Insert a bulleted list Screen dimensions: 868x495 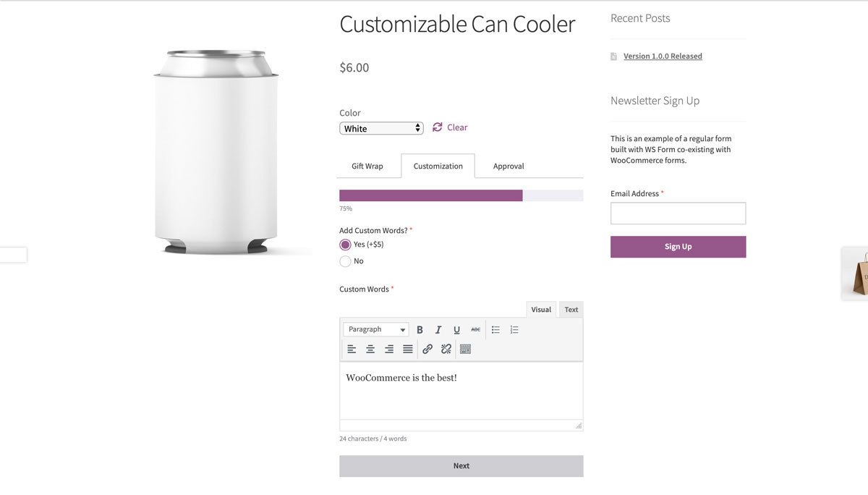[495, 329]
